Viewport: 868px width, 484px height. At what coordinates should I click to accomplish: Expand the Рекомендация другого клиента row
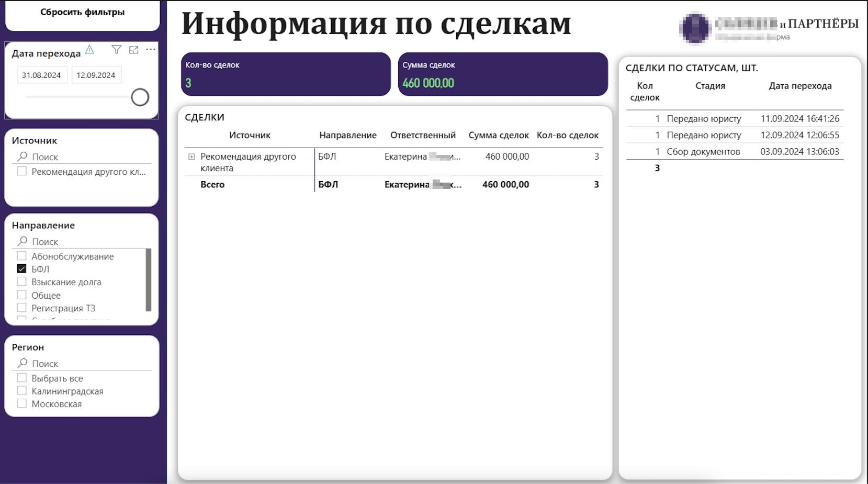(x=191, y=156)
